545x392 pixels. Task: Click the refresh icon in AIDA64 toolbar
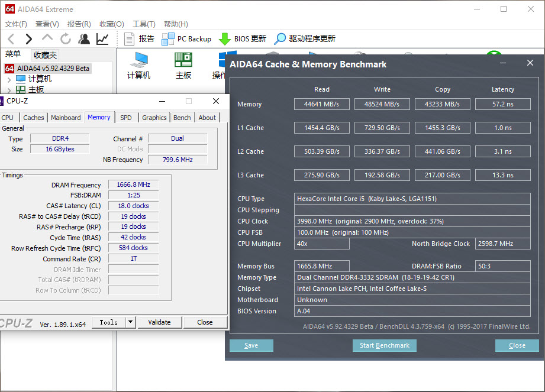(65, 39)
